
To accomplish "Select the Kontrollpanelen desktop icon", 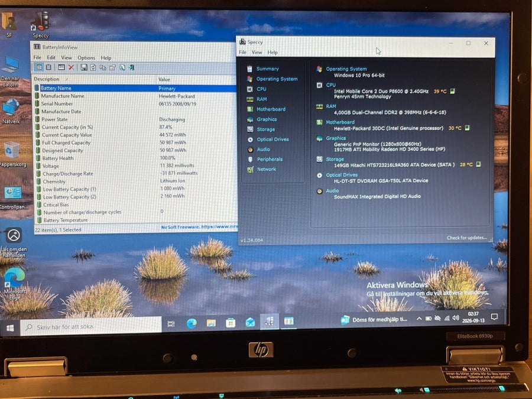I will tap(14, 197).
